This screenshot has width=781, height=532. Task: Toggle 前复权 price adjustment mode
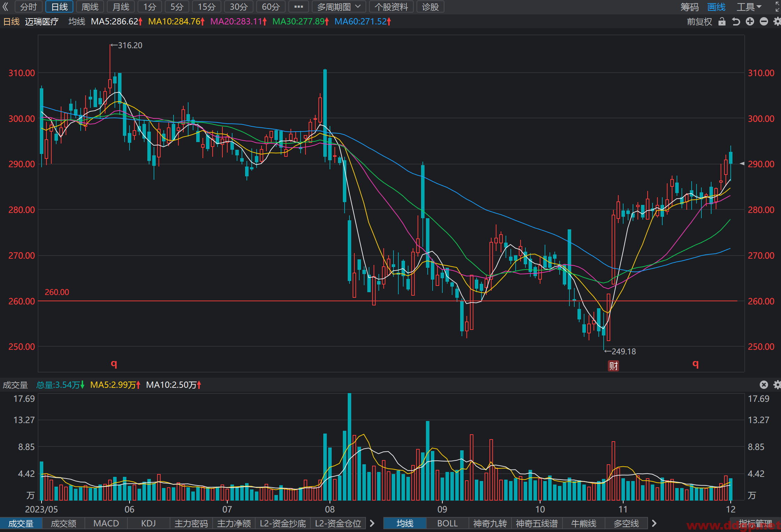point(699,22)
